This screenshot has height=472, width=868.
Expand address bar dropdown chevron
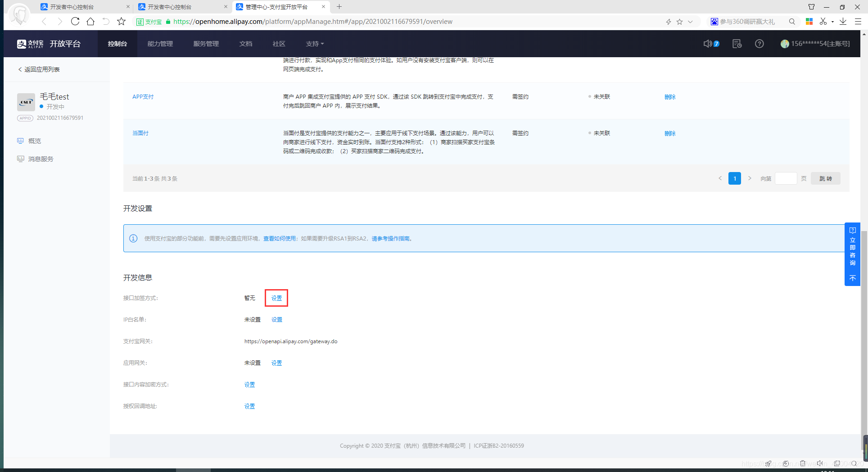[x=690, y=22]
